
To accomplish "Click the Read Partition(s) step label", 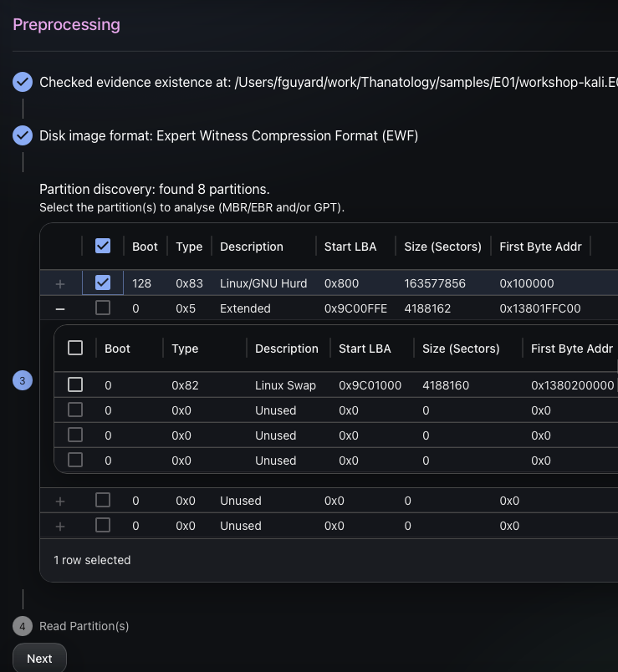I will [84, 626].
